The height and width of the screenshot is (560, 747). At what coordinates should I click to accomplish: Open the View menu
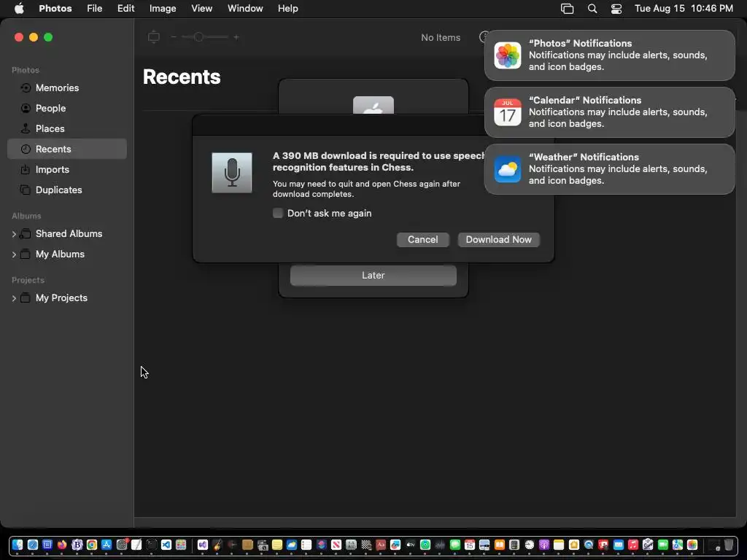(201, 8)
